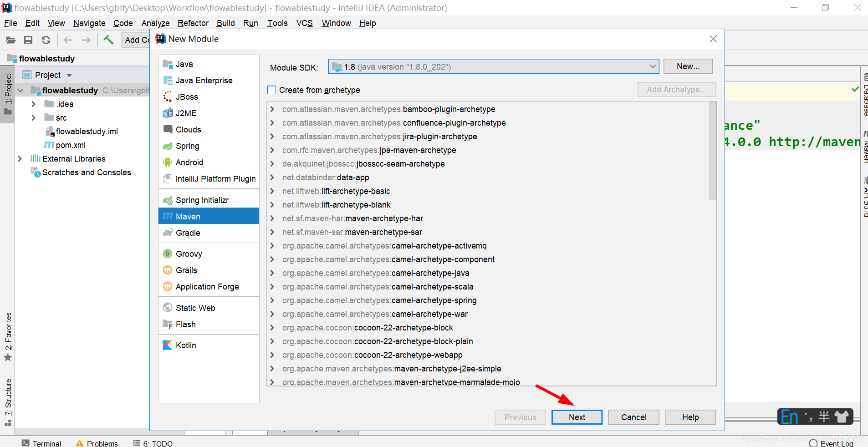
Task: Click the En input method indicator
Action: pyautogui.click(x=790, y=417)
